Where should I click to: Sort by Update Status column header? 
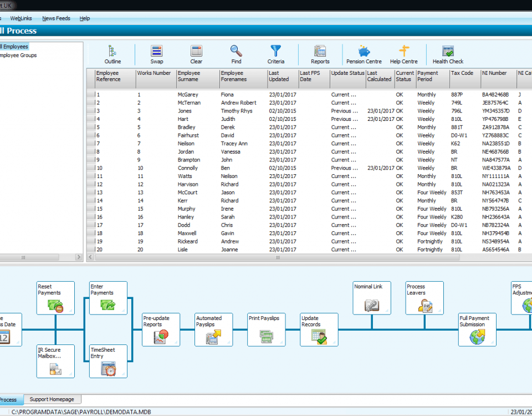[348, 79]
